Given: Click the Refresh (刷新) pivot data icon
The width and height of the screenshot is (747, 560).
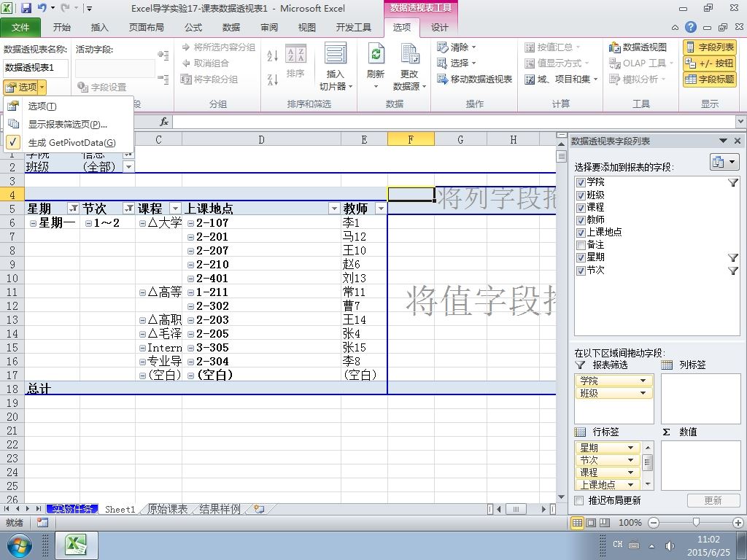Looking at the screenshot, I should 376,54.
